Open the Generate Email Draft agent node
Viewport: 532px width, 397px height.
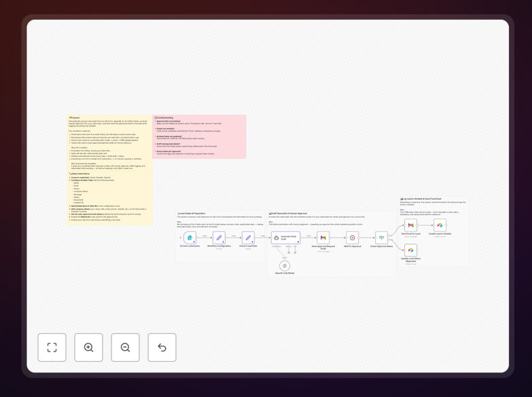(285, 238)
